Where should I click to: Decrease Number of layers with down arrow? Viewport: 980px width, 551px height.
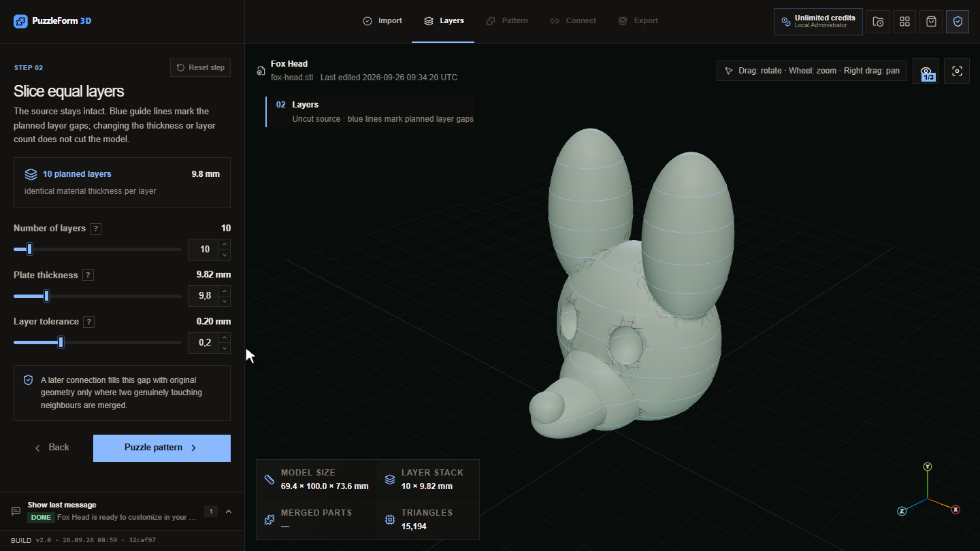click(x=225, y=254)
